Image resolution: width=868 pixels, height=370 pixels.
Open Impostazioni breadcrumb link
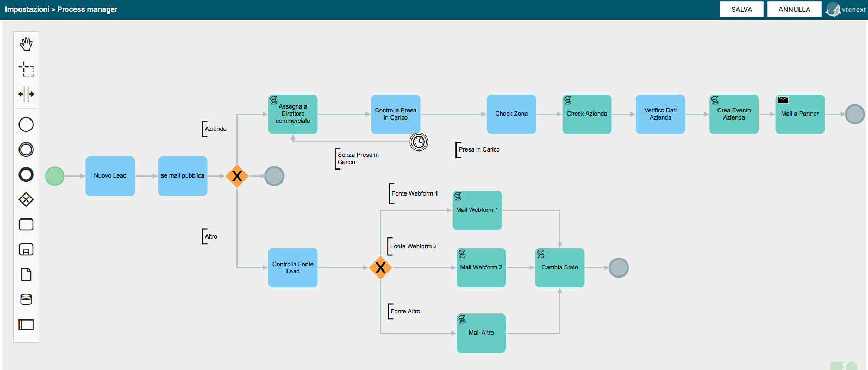27,9
